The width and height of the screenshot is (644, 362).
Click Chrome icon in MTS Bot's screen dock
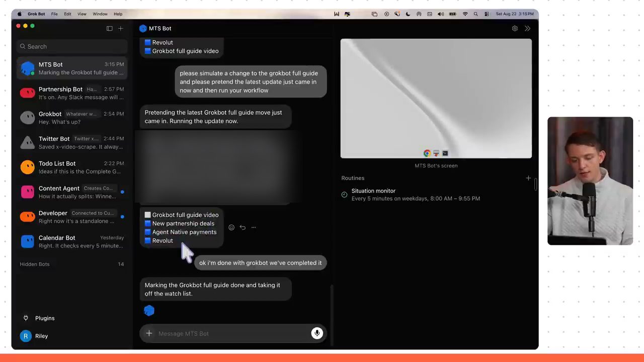(427, 153)
